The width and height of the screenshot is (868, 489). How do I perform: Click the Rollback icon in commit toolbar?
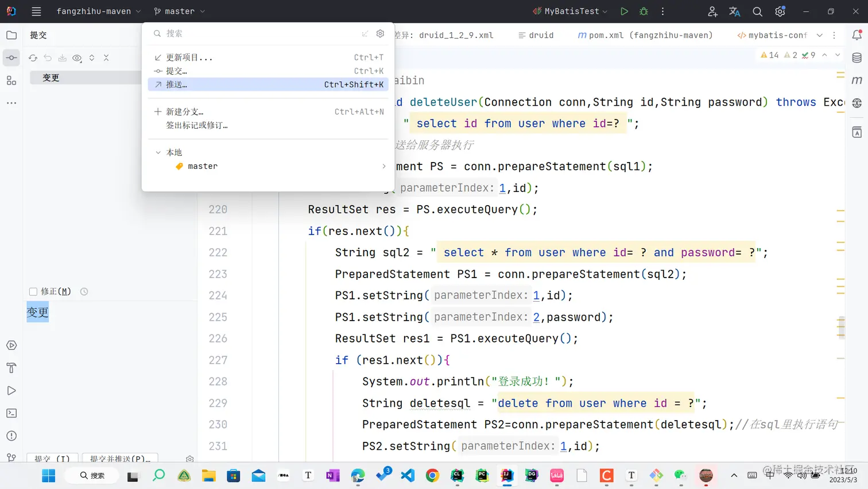coord(48,58)
